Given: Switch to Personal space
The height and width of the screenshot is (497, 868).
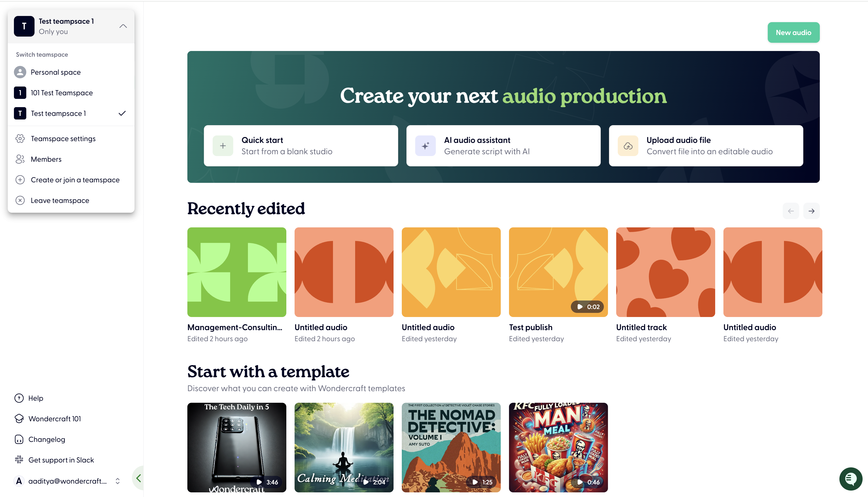Looking at the screenshot, I should [x=55, y=72].
